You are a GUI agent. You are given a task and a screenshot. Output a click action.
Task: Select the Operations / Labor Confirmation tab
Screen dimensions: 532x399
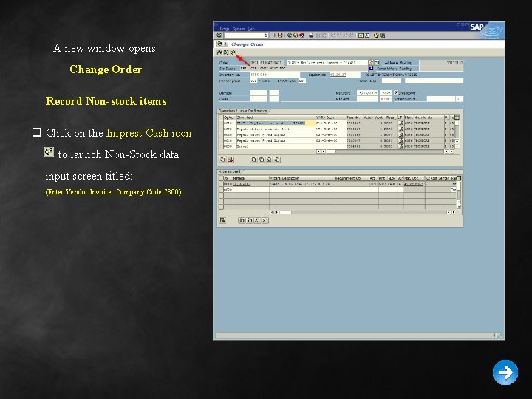pyautogui.click(x=243, y=111)
